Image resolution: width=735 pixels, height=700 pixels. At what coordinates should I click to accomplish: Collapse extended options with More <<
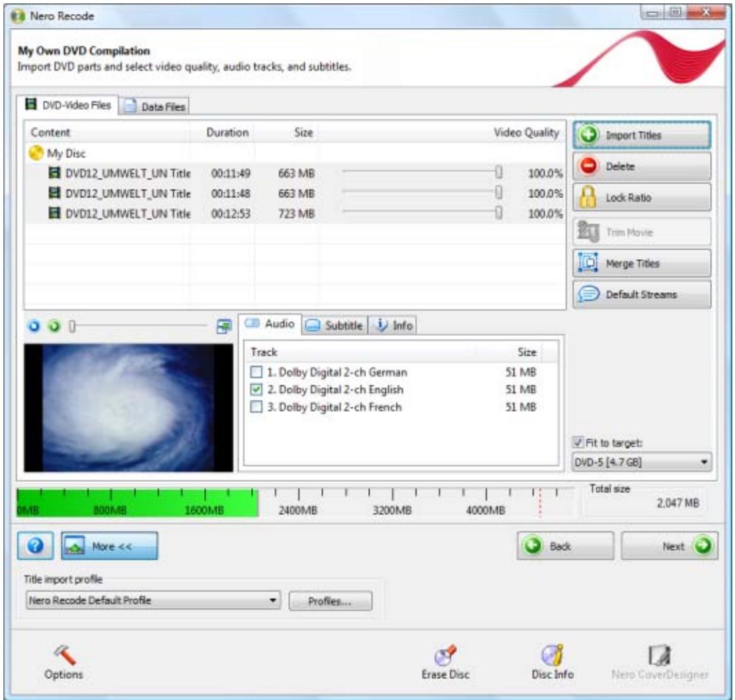click(x=109, y=546)
